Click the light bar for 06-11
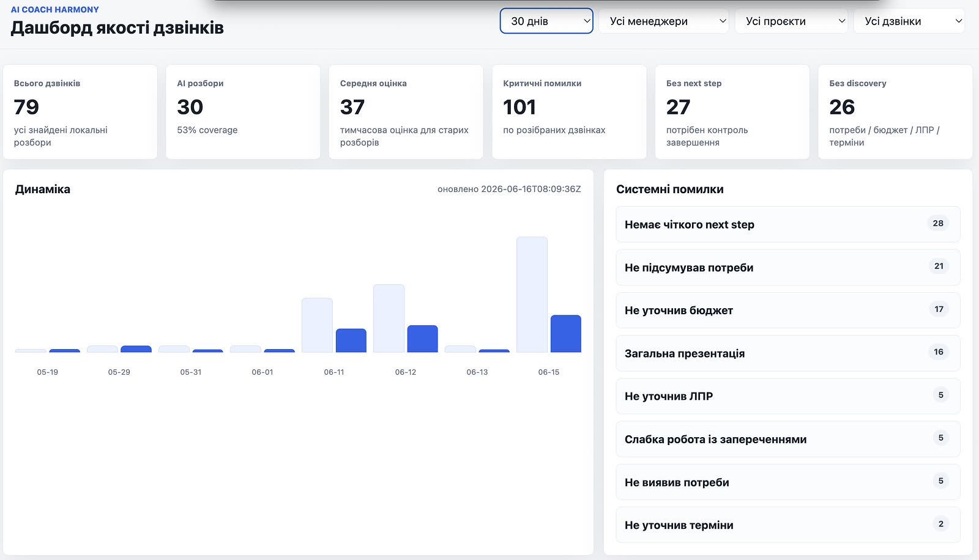This screenshot has width=979, height=560. click(x=317, y=325)
